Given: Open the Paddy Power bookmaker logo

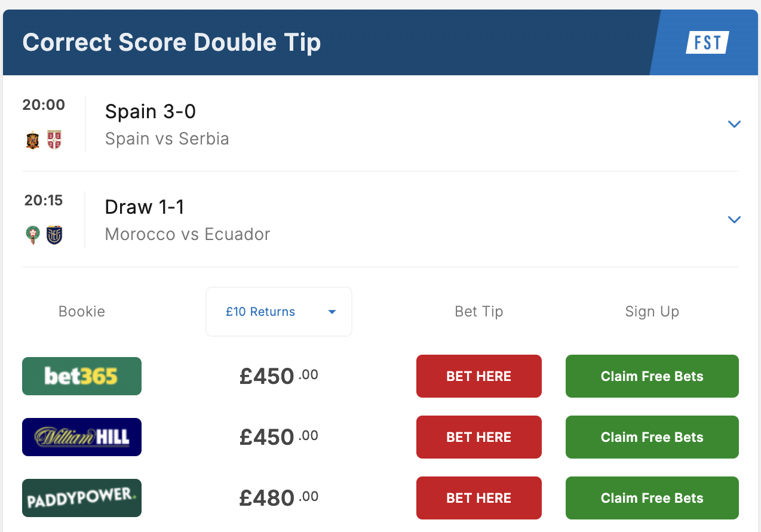Looking at the screenshot, I should 82,498.
